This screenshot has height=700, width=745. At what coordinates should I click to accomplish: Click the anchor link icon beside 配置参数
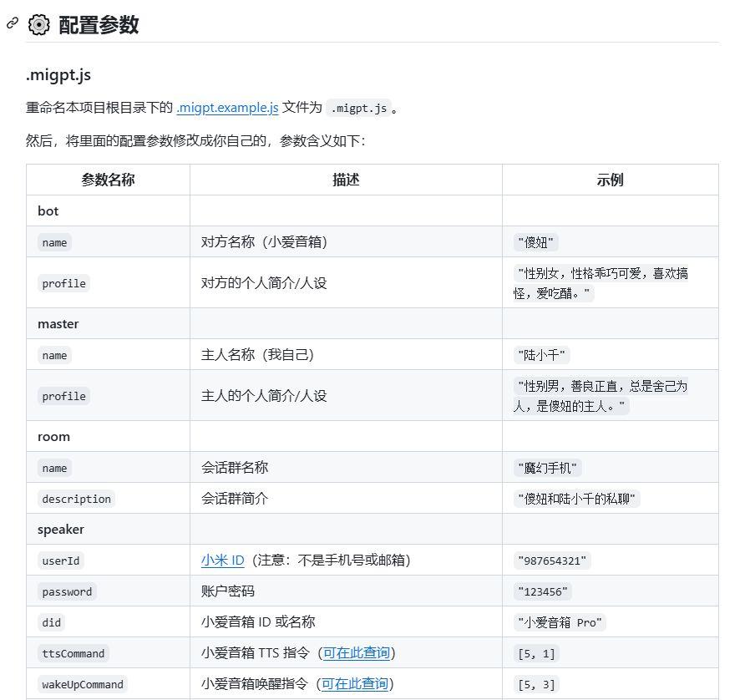[11, 25]
